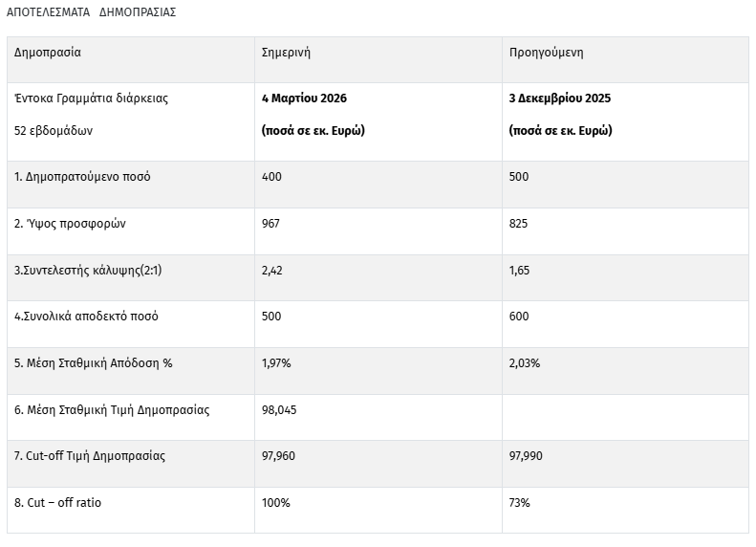
Task: Select the value 400 in today's column
Action: click(x=271, y=177)
